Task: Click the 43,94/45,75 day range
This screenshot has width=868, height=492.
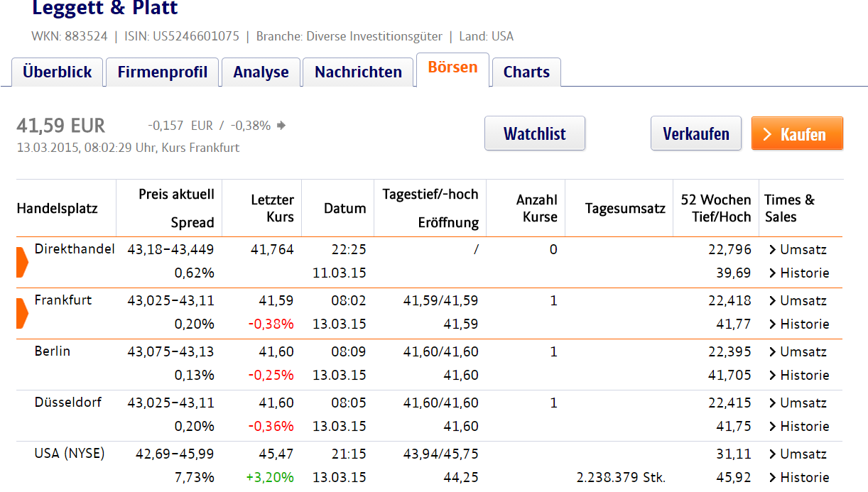Action: tap(440, 454)
